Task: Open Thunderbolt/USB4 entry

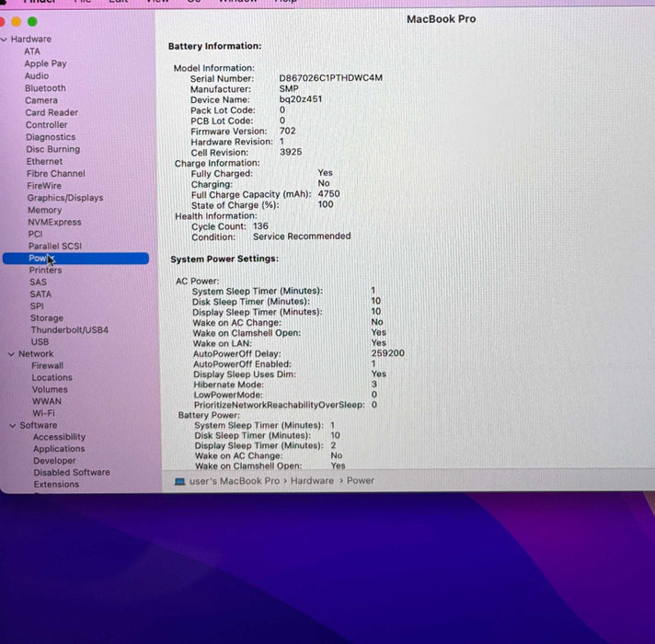Action: pyautogui.click(x=69, y=330)
